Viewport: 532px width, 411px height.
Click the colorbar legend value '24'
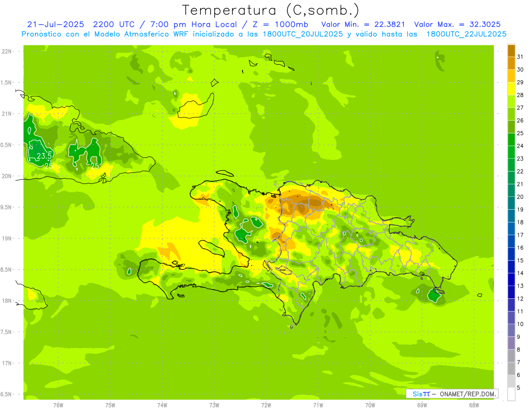click(520, 146)
